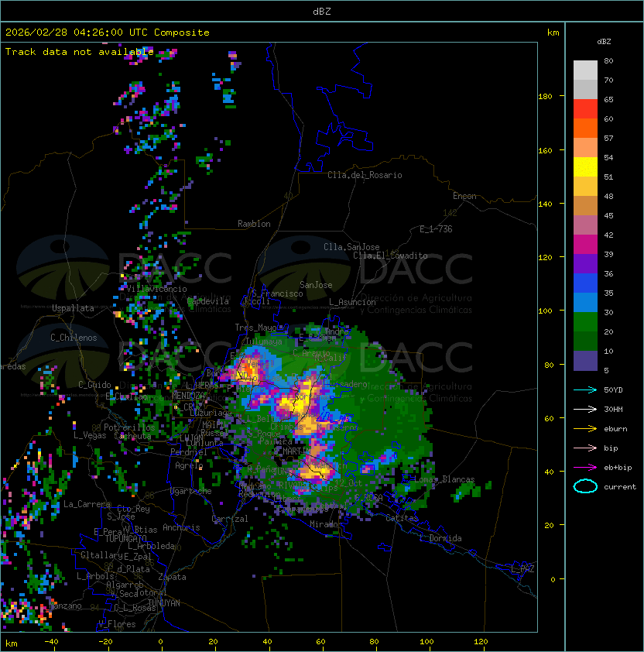Click the Uspallata place label

73,308
